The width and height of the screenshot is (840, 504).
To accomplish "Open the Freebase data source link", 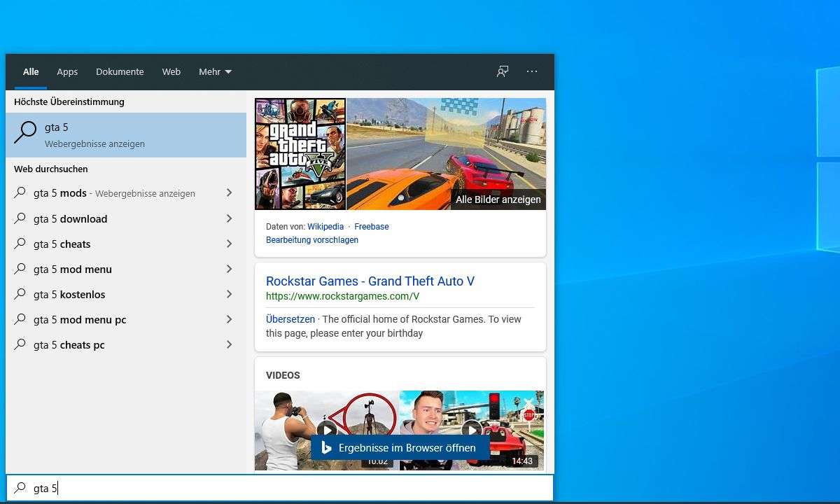I will click(x=371, y=227).
